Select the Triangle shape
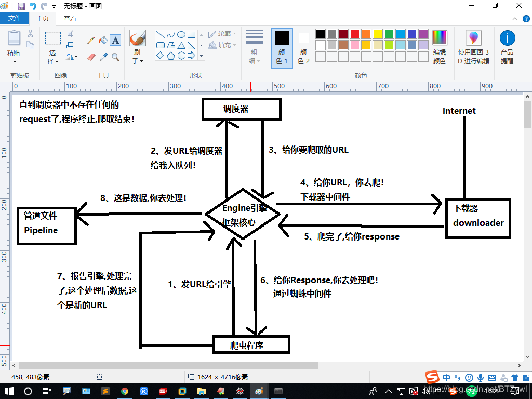Image resolution: width=532 pixels, height=399 pixels. [181, 45]
